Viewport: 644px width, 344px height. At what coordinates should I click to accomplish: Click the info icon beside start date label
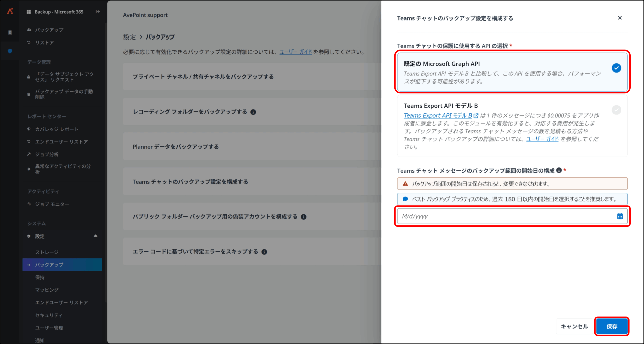coord(559,170)
